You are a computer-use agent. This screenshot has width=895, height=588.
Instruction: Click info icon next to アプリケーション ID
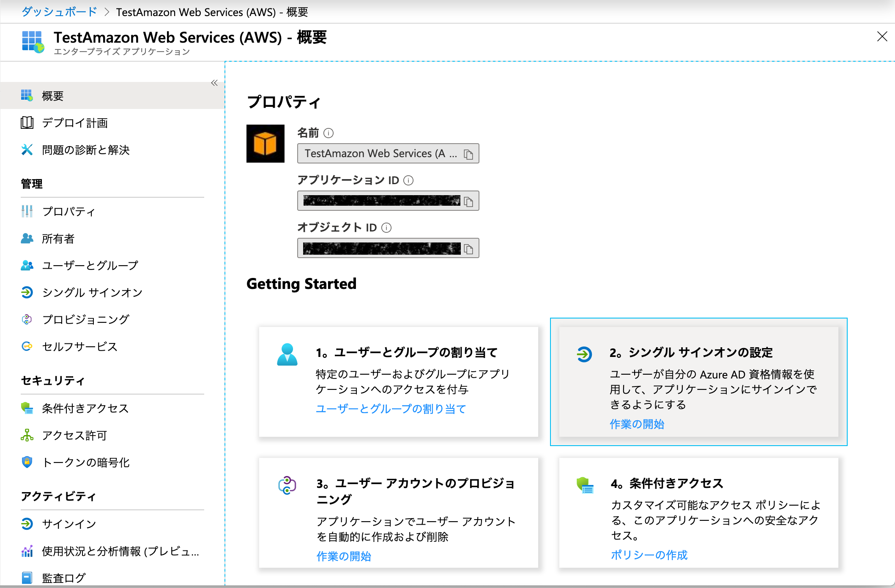408,180
